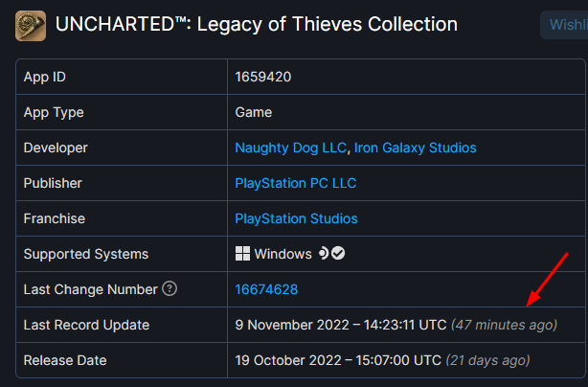Image resolution: width=588 pixels, height=387 pixels.
Task: Open PlayStation Studios franchise link
Action: point(296,218)
